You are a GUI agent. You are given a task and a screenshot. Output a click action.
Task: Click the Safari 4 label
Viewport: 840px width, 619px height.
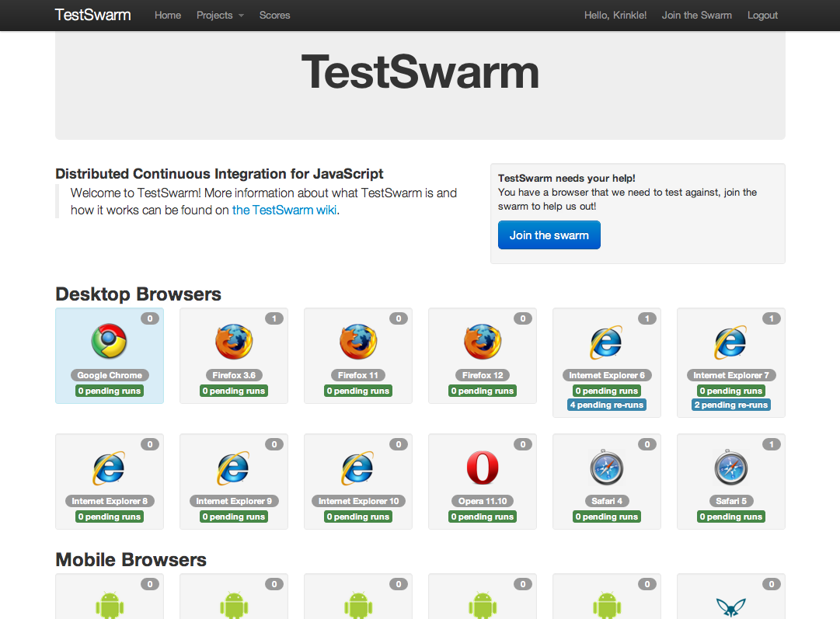[x=606, y=501]
